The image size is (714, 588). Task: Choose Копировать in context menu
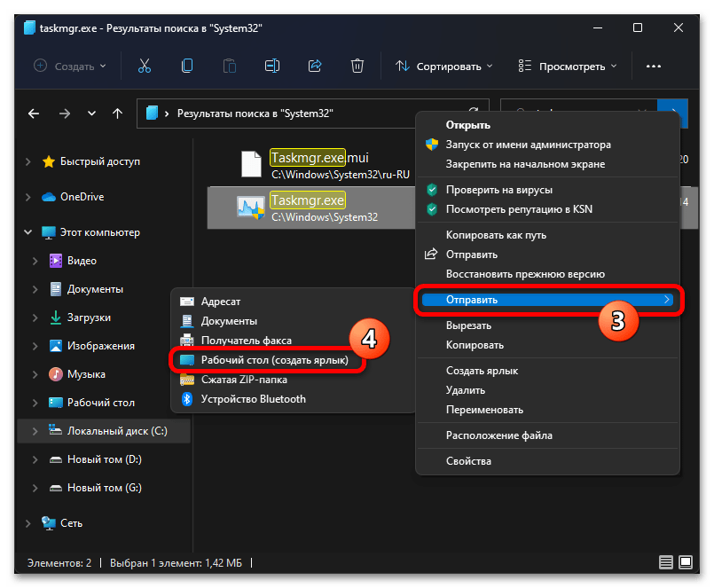pos(548,345)
